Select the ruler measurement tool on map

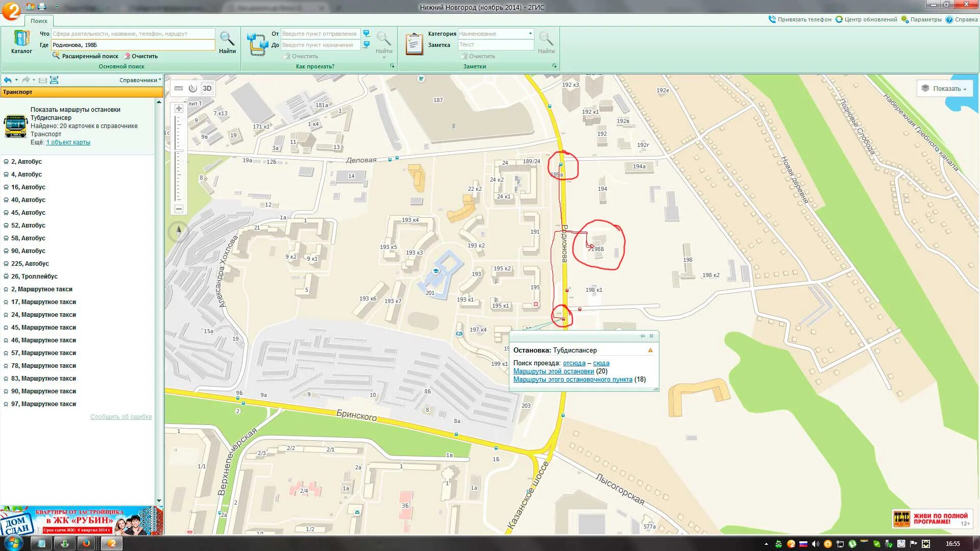[179, 88]
